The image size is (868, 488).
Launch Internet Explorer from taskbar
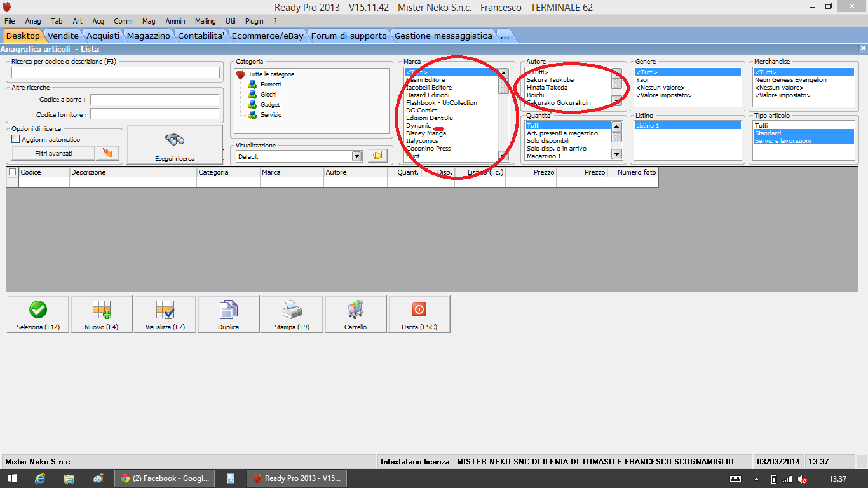pyautogui.click(x=41, y=478)
